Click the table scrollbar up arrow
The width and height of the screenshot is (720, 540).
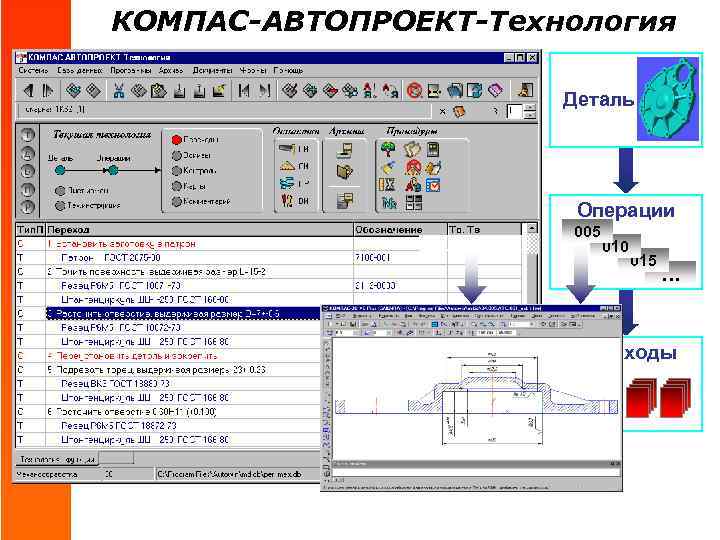531,229
